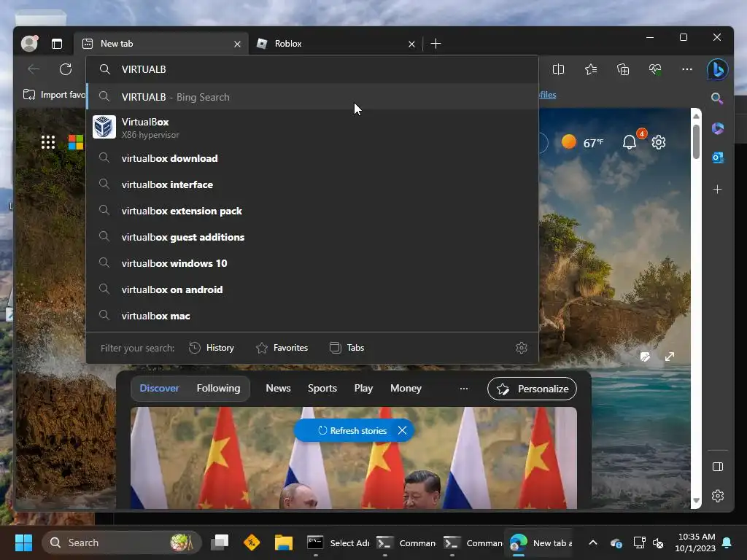Click the page vertical scrollbar thumb
Image resolution: width=747 pixels, height=560 pixels.
point(696,141)
